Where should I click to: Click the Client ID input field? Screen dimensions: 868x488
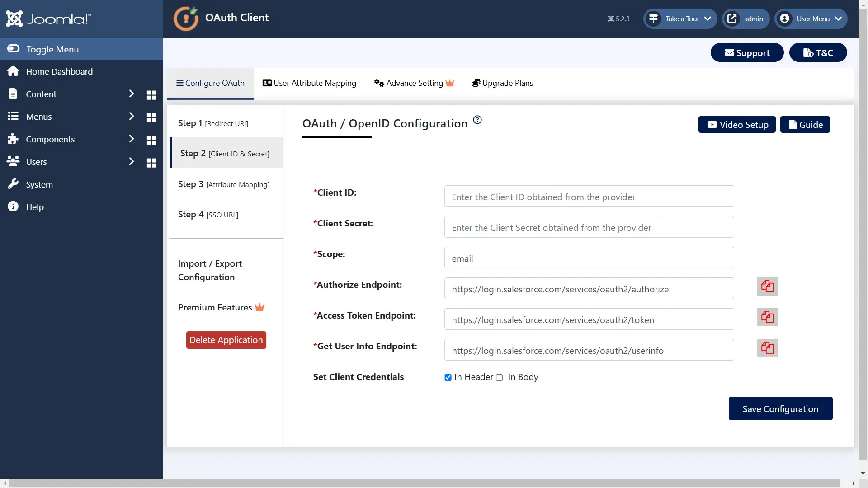coord(589,197)
